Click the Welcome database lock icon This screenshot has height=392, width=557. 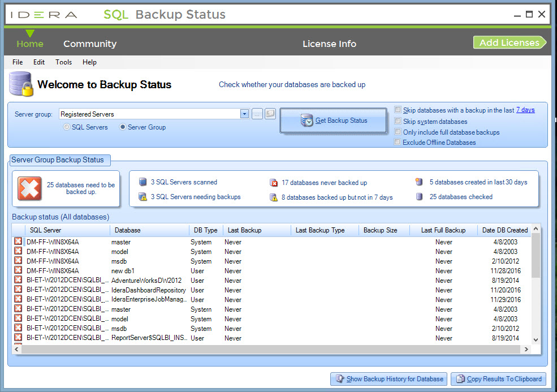tap(21, 84)
